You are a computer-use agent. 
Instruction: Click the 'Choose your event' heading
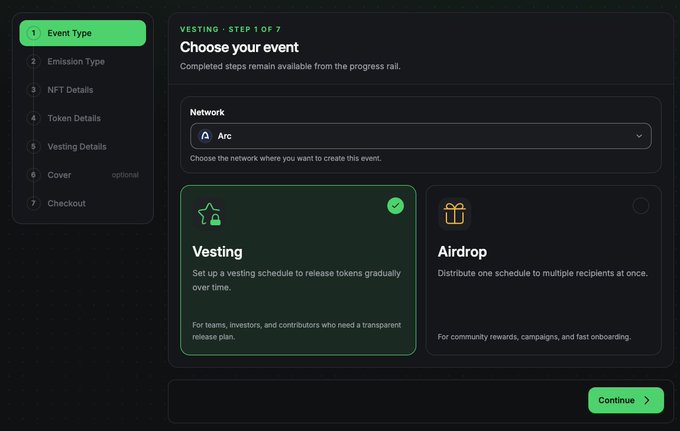239,47
